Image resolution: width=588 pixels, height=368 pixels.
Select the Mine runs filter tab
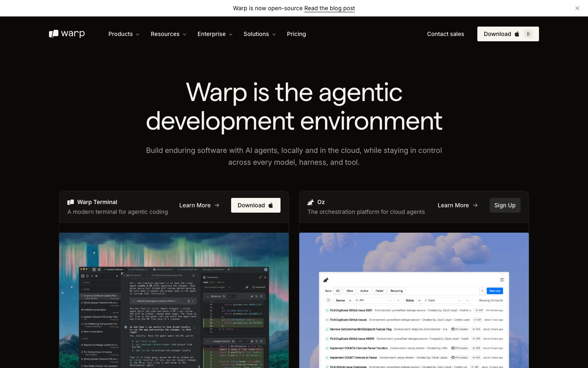coord(350,291)
